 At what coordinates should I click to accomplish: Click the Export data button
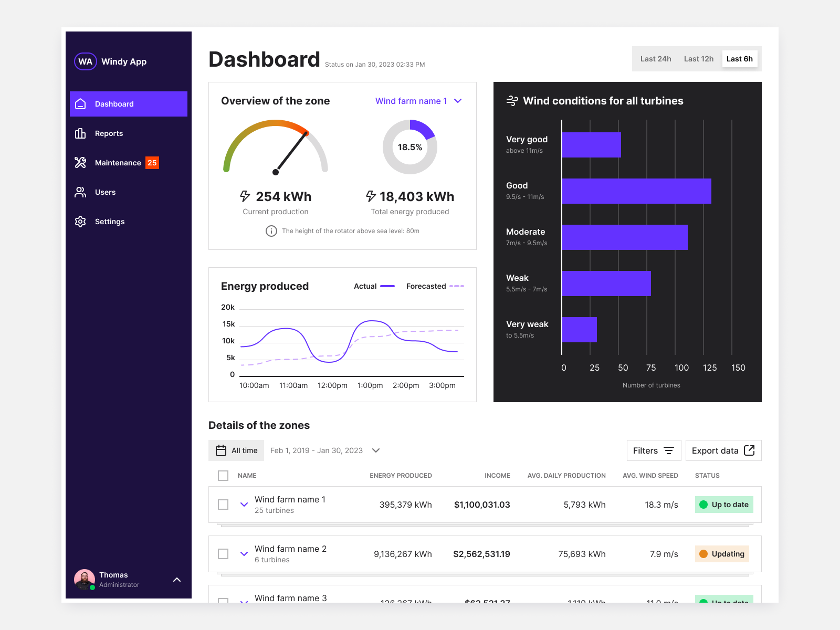tap(723, 450)
